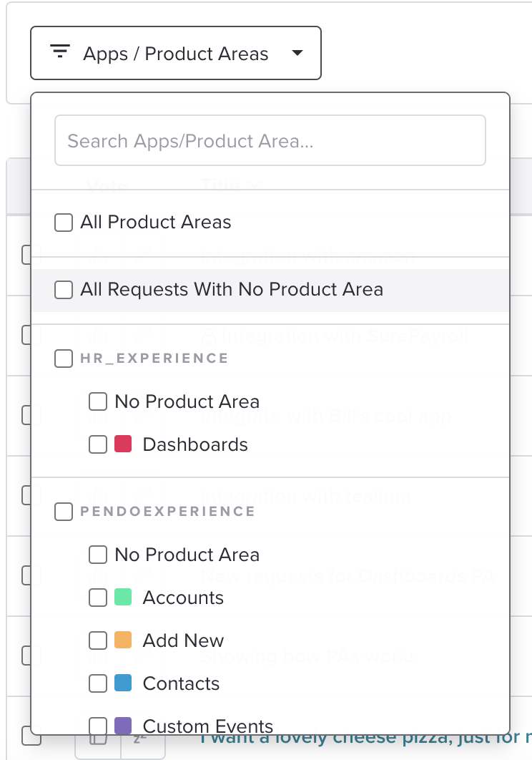Select the PENDOEXPERIENCE group checkbox

click(64, 512)
